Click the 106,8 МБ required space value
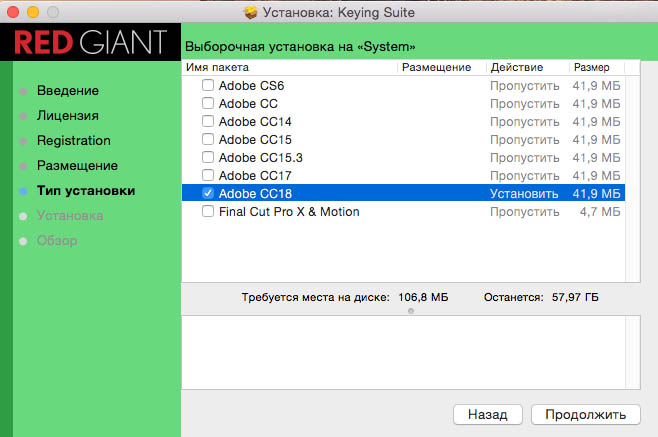This screenshot has height=437, width=658. tap(423, 297)
